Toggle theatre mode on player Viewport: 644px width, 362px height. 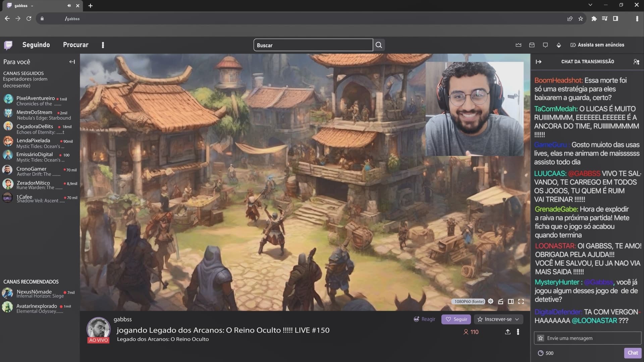[x=511, y=301]
